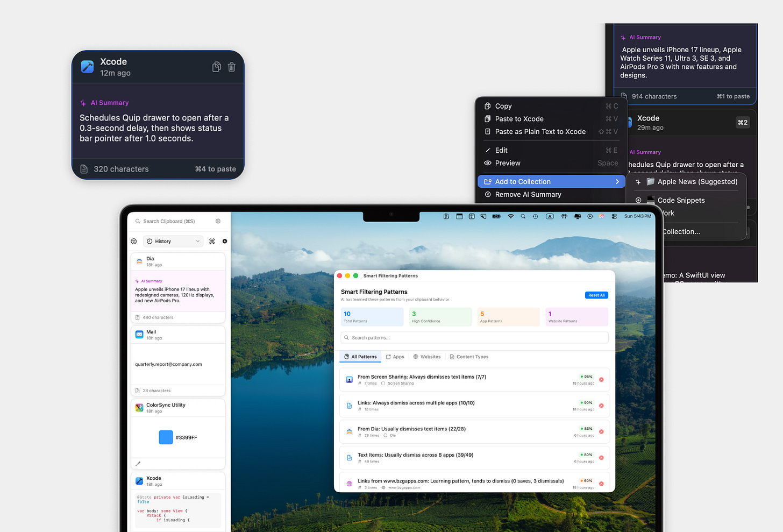Click the ColorSync Utility icon in clipboard list
This screenshot has width=783, height=532.
click(x=139, y=408)
